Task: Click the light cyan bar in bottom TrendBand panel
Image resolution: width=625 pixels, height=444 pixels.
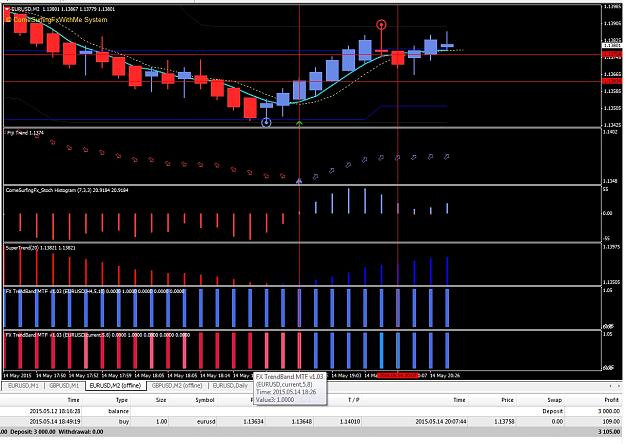Action: [x=381, y=351]
